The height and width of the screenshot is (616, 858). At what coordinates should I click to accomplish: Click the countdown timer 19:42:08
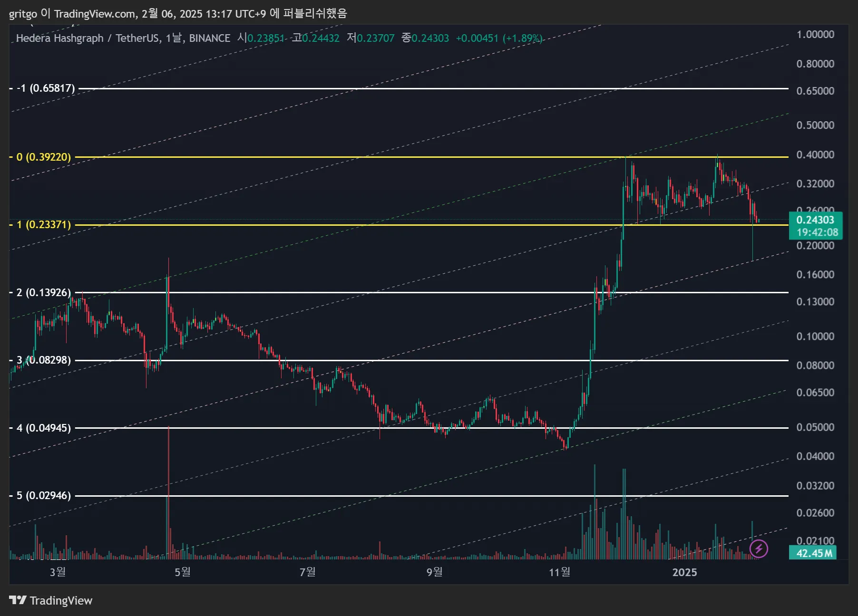point(817,232)
